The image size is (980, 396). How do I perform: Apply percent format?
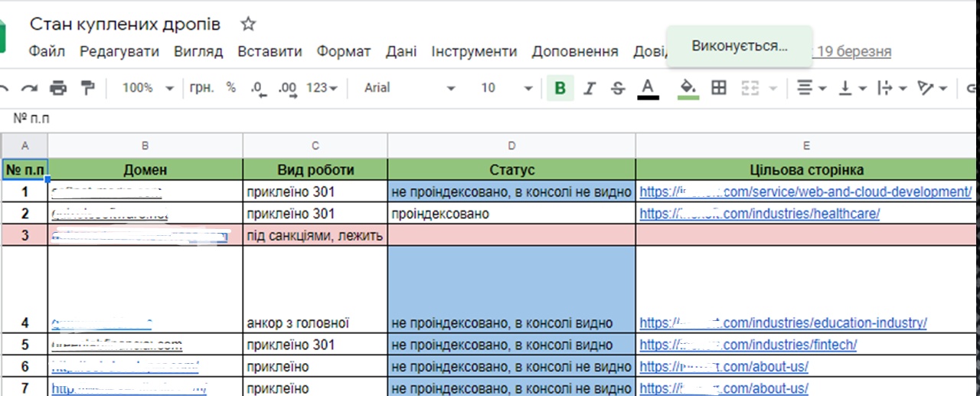(231, 88)
